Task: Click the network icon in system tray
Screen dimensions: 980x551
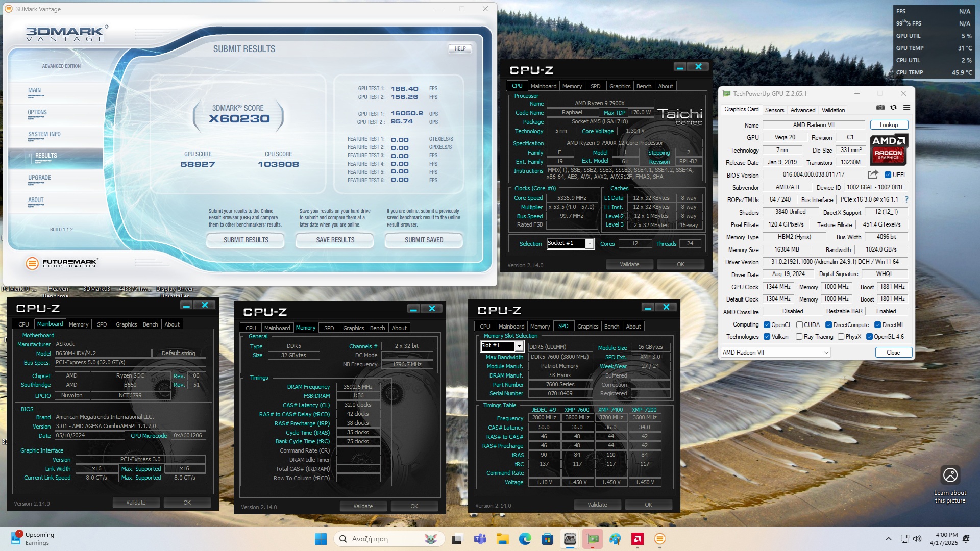Action: [904, 539]
